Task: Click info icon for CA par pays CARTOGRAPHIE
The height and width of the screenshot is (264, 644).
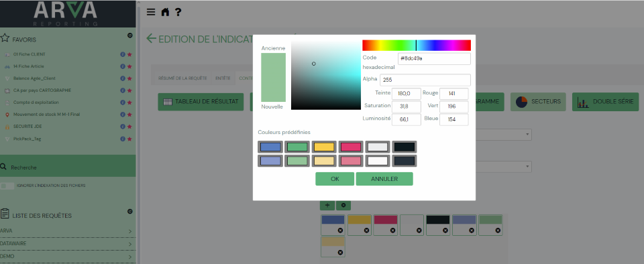Action: pos(122,90)
